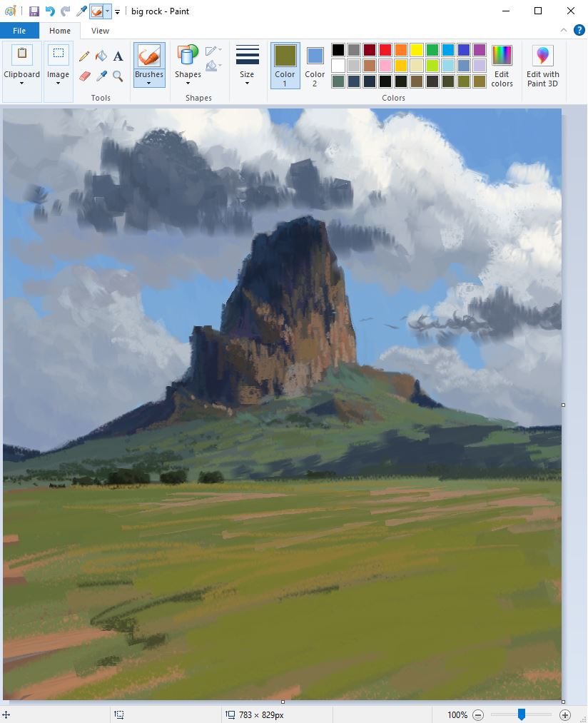Adjust the zoom slider handle
The image size is (588, 723).
[522, 714]
